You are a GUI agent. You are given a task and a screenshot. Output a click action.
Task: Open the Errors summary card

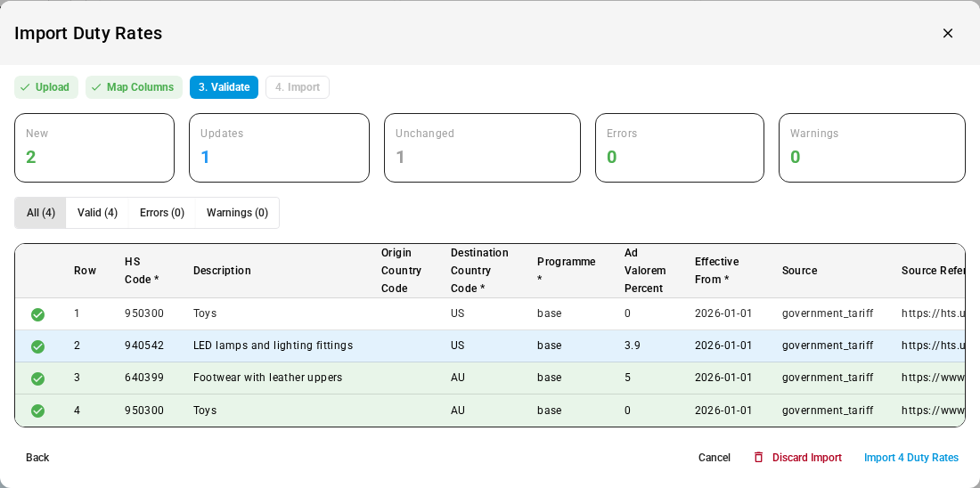click(x=680, y=148)
